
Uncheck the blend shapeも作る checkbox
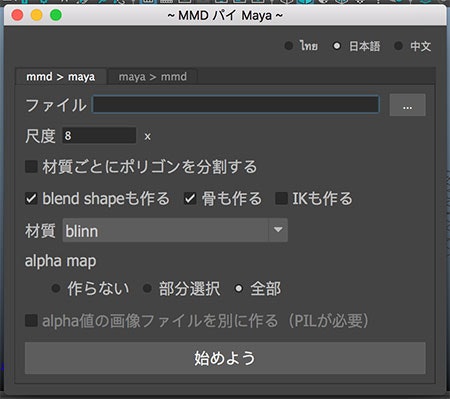[x=31, y=198]
